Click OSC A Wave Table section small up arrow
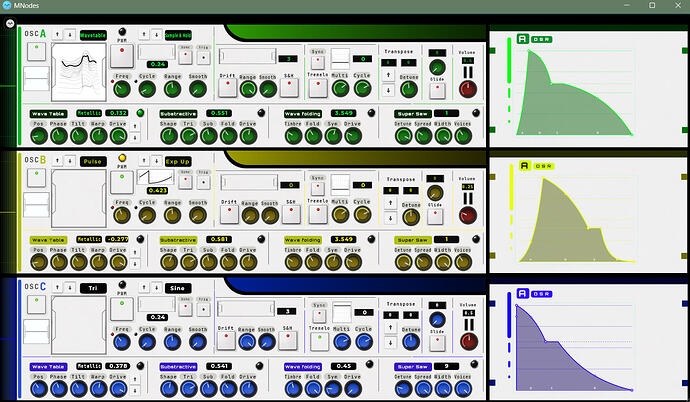 coord(135,126)
